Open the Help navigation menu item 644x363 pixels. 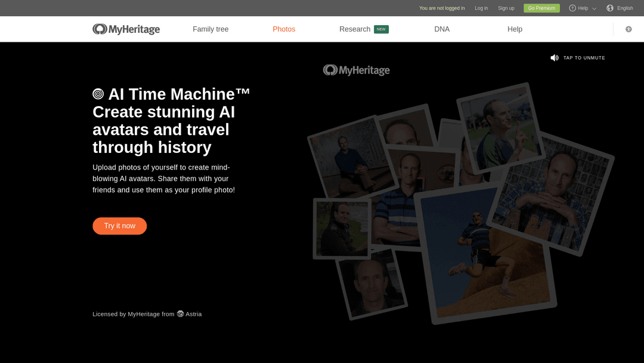515,29
